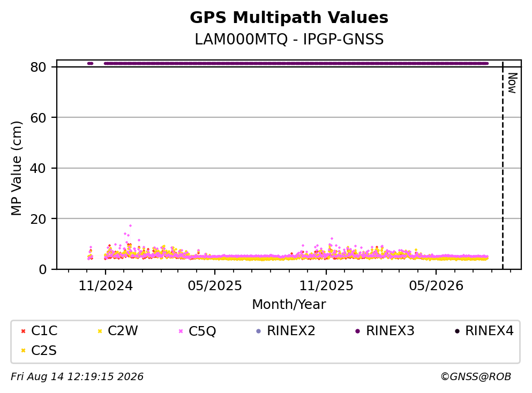Click the dark RINEX4 legend dot
Viewport: 532px width, 393px height.
click(457, 331)
